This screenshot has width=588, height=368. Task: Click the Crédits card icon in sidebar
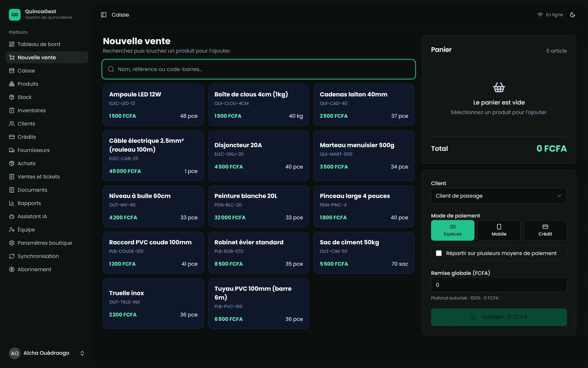[12, 137]
